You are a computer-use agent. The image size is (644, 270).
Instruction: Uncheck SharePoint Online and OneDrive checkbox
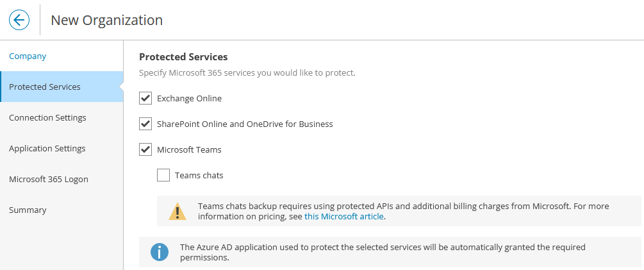[145, 124]
